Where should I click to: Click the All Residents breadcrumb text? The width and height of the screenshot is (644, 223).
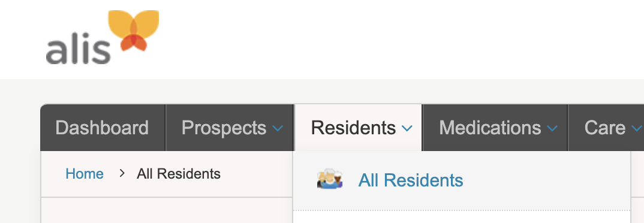coord(179,174)
